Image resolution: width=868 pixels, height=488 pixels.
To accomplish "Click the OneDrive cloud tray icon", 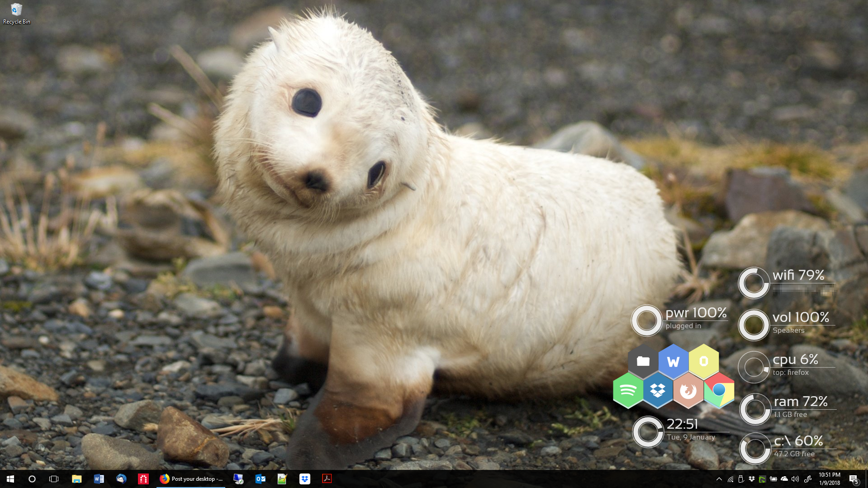I will point(784,479).
